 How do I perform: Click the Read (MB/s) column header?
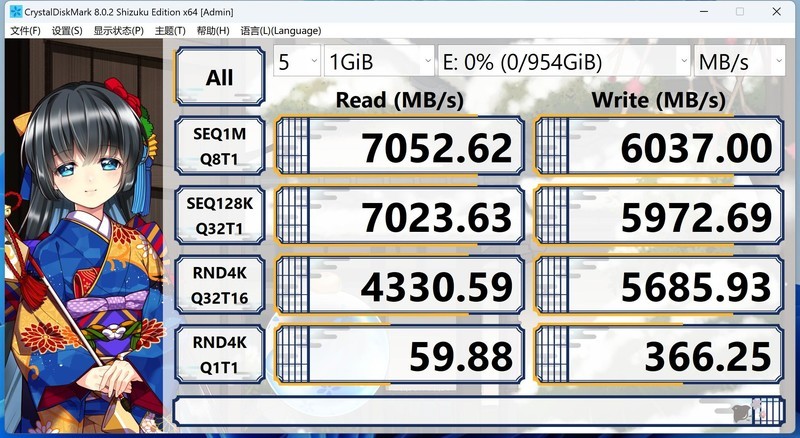pos(399,100)
